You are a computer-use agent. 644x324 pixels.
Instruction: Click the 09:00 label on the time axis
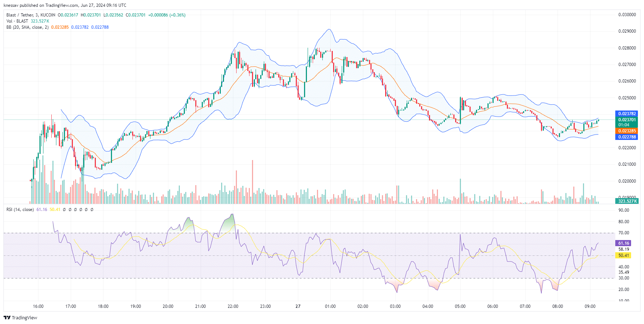point(590,306)
